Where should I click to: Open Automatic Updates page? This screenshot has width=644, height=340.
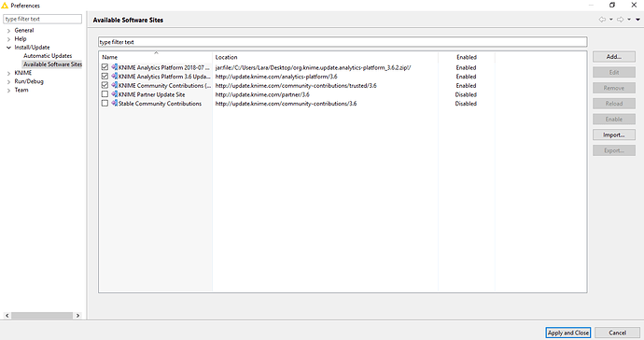[x=48, y=55]
